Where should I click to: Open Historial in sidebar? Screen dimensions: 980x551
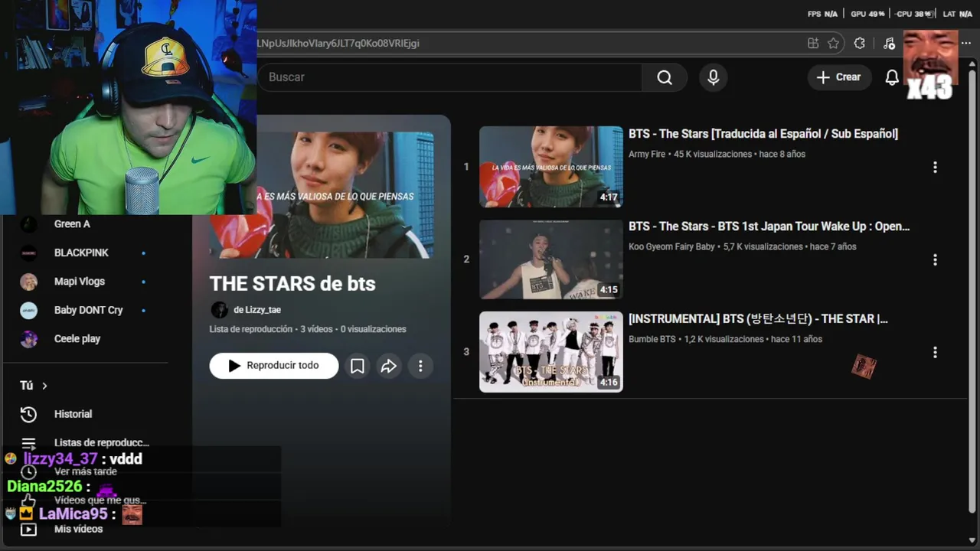(x=73, y=414)
